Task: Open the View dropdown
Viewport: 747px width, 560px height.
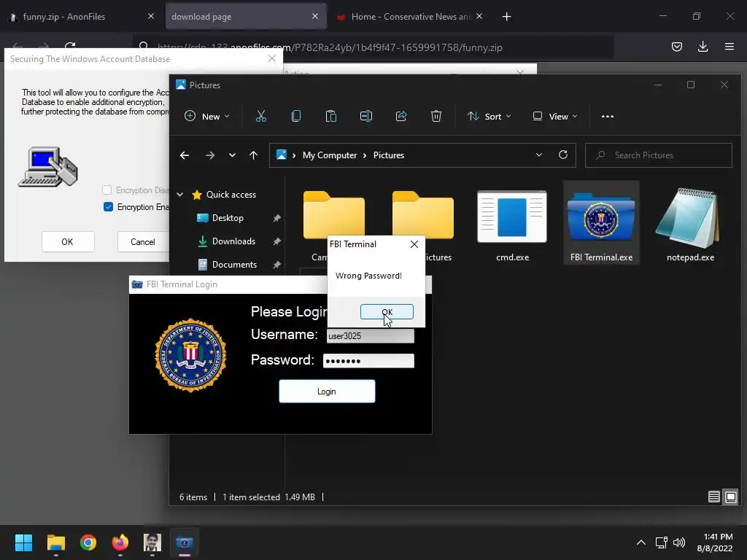Action: 554,116
